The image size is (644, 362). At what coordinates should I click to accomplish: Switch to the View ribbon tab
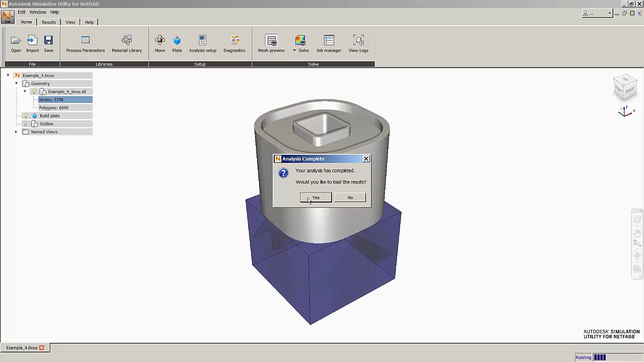pyautogui.click(x=70, y=22)
